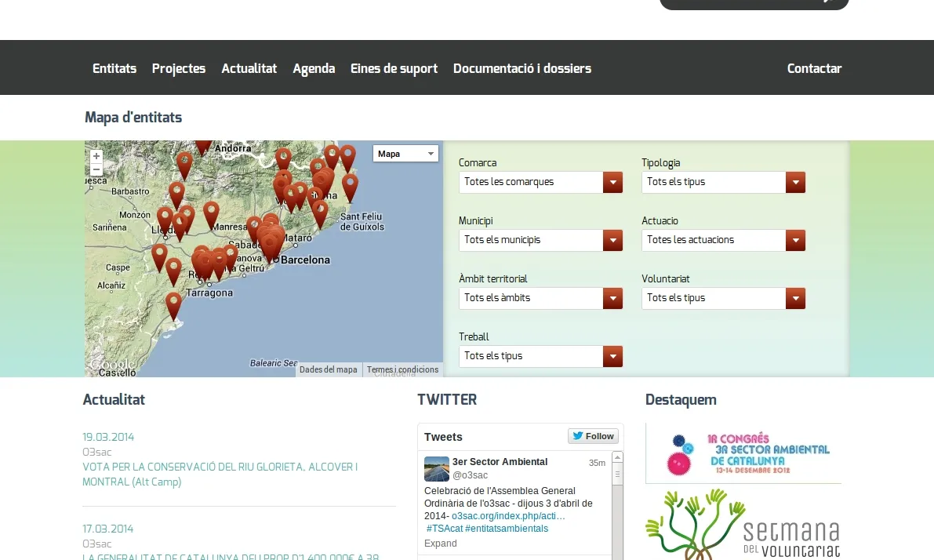Screen dimensions: 934x560
Task: Expand the tweet via Expand link
Action: 440,544
